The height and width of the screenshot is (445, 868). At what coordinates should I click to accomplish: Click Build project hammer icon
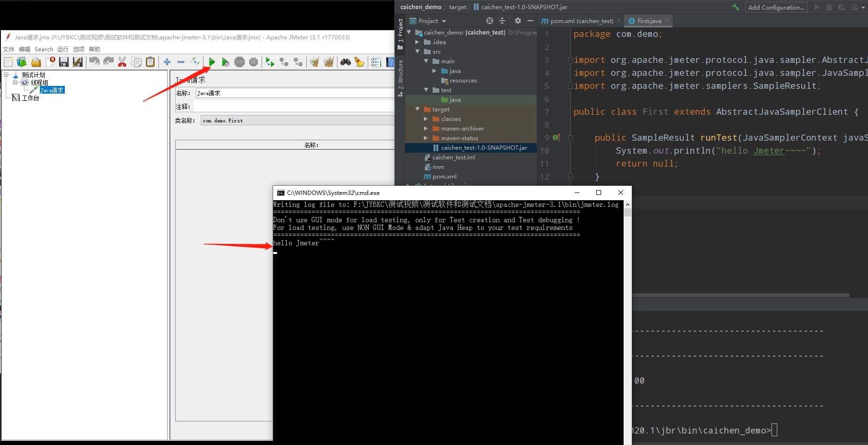[x=735, y=7]
